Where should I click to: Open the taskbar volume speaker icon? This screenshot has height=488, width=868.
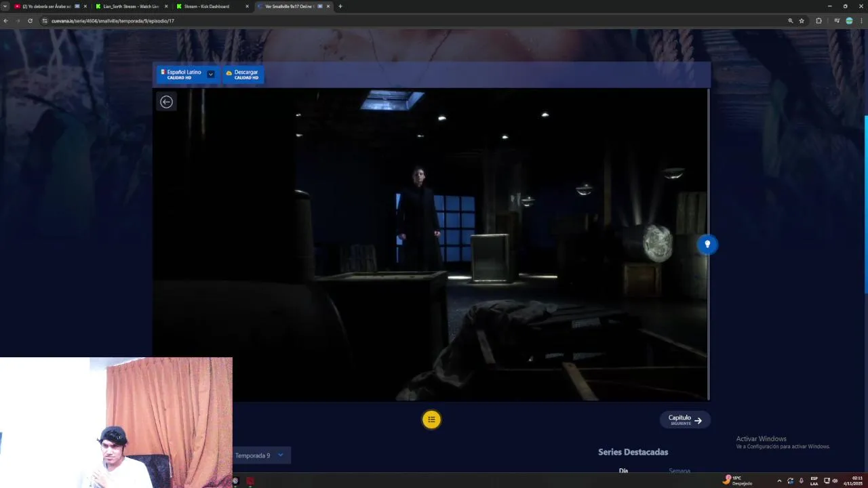835,481
